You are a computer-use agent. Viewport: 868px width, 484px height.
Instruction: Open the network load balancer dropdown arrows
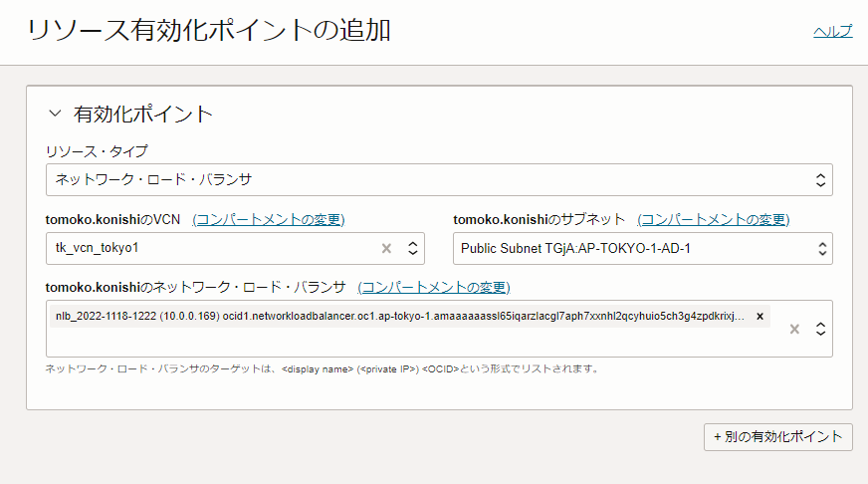[x=820, y=329]
